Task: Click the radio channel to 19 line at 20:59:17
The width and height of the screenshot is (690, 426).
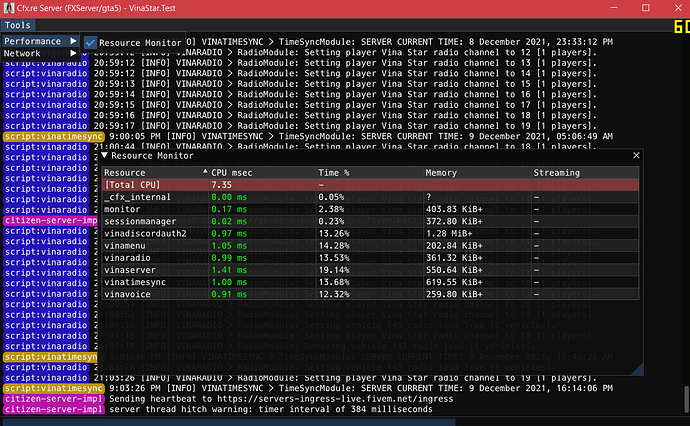Action: [345, 126]
